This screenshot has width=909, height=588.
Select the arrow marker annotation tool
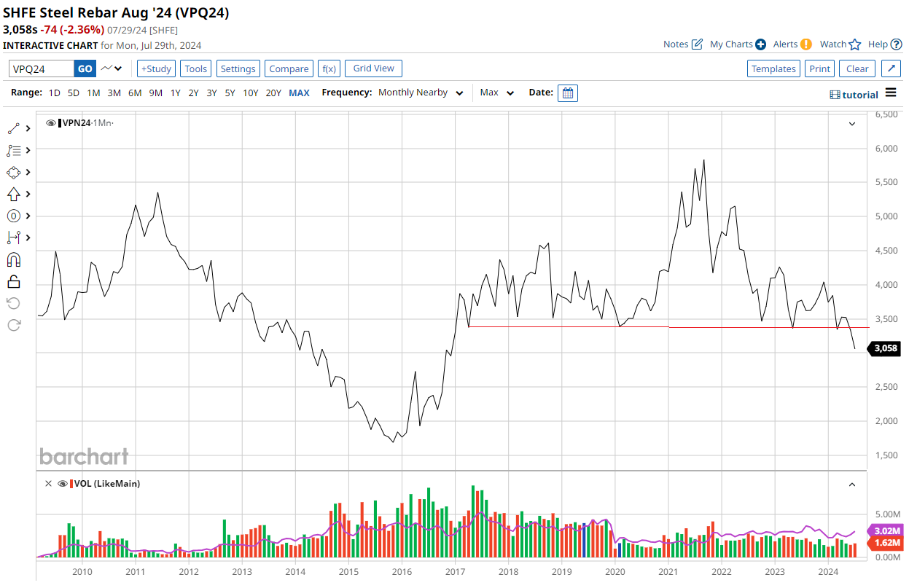pyautogui.click(x=14, y=194)
